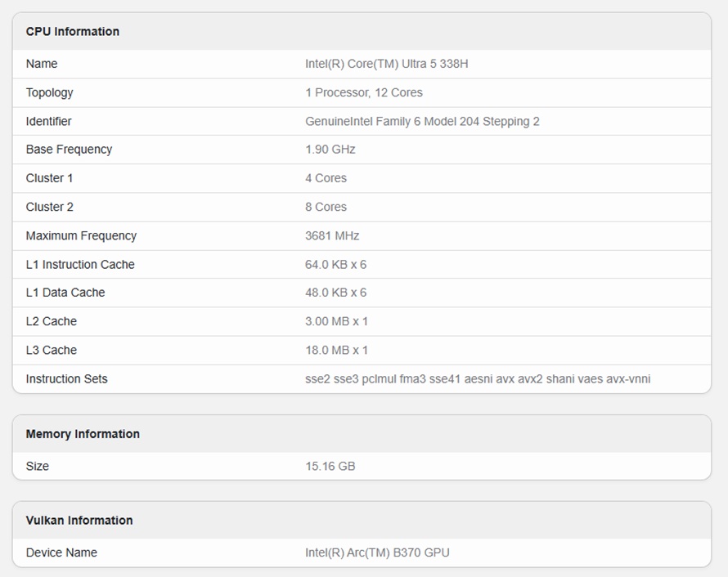Select the L1 Data Cache value 48.0 KB x 6
Image resolution: width=728 pixels, height=577 pixels.
click(x=333, y=293)
